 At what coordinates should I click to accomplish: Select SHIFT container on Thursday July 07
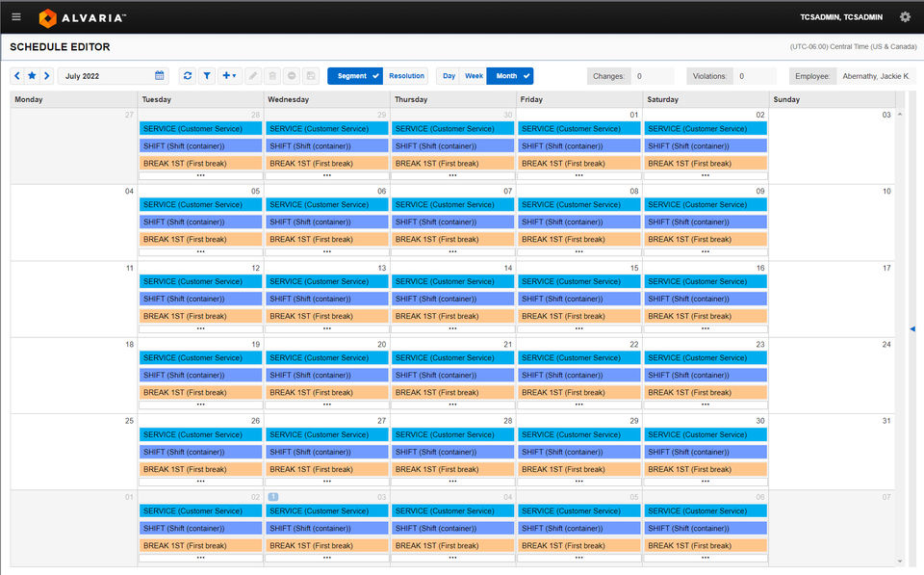tap(452, 222)
